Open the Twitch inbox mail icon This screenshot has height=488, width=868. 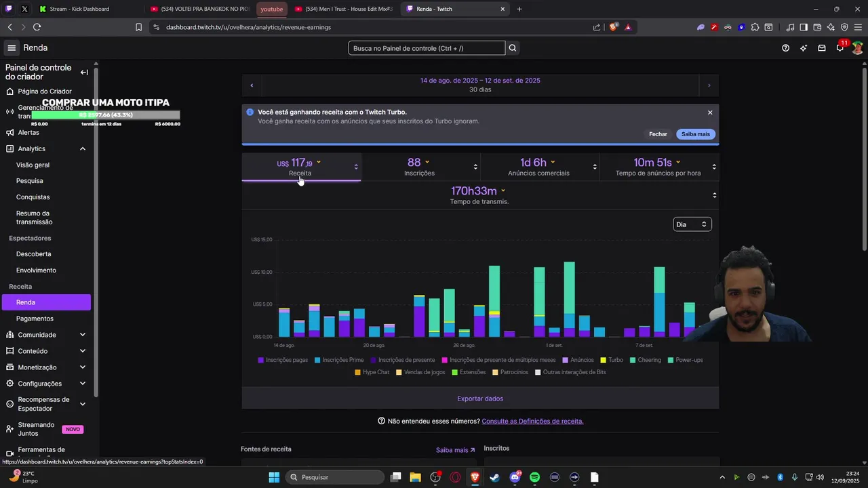822,48
